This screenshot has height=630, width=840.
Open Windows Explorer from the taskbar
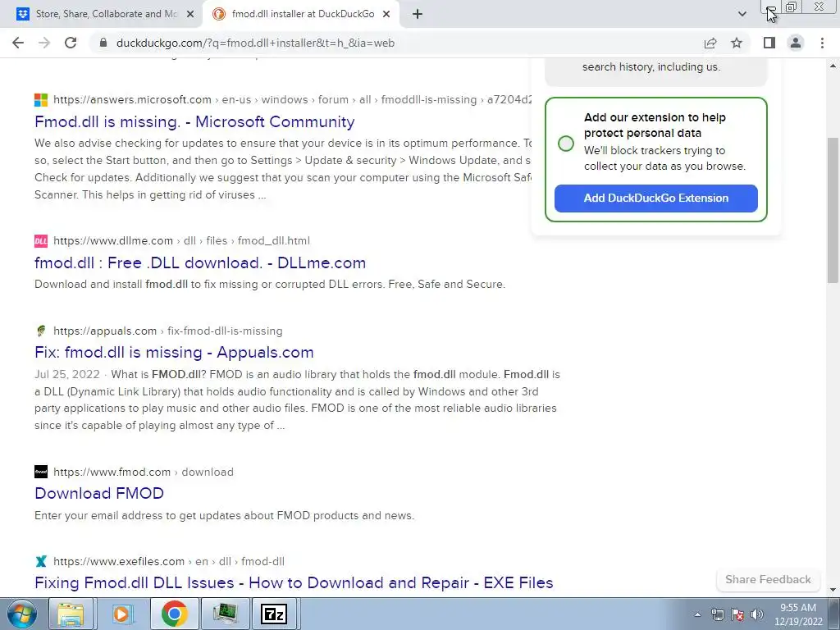71,614
